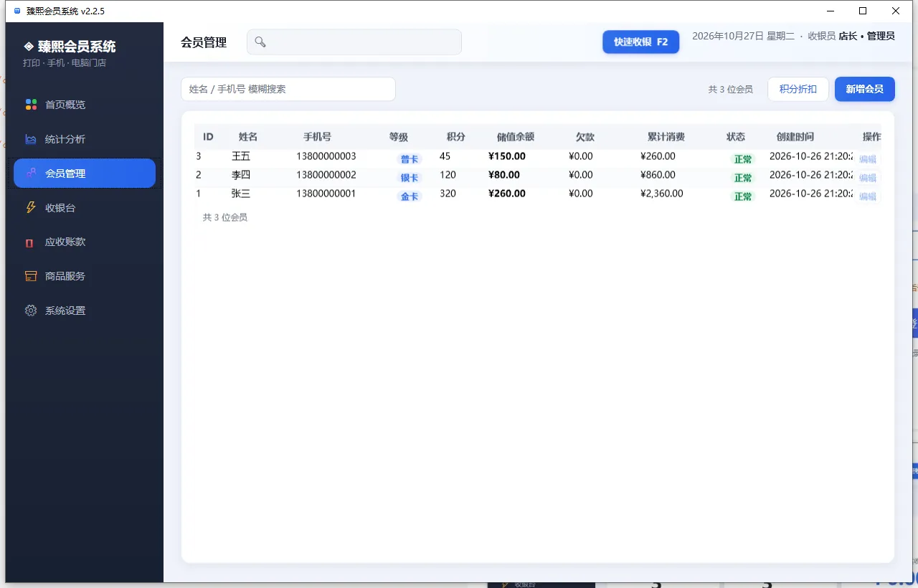Click the 臻熙会员系统 logo diamond icon
918x588 pixels.
tap(29, 47)
